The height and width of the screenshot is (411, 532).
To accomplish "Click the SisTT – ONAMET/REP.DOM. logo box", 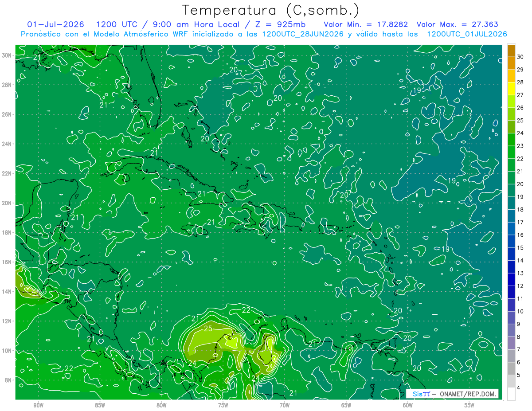I will pos(452,394).
